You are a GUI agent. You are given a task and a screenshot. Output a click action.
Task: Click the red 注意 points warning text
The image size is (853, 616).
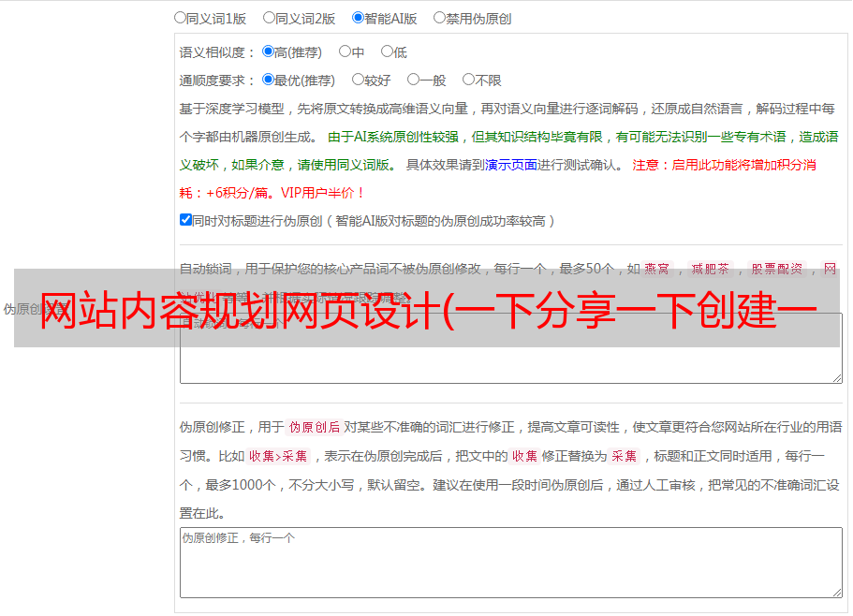point(497,179)
